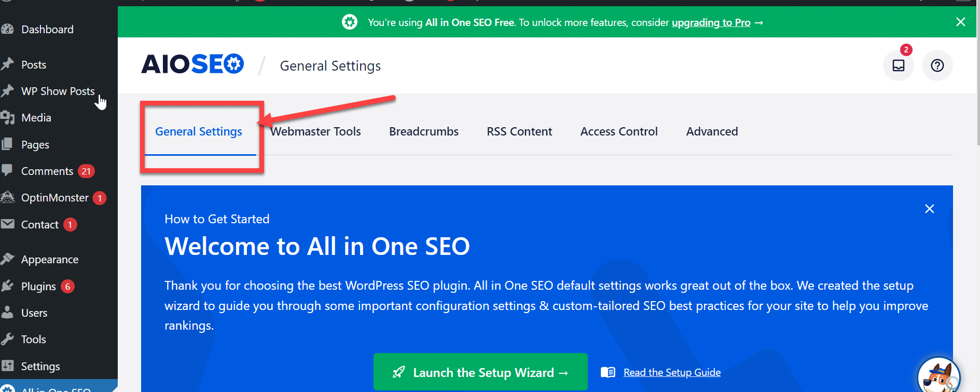Viewport: 980px width, 392px height.
Task: Click the rocket icon on wizard button
Action: pos(398,372)
